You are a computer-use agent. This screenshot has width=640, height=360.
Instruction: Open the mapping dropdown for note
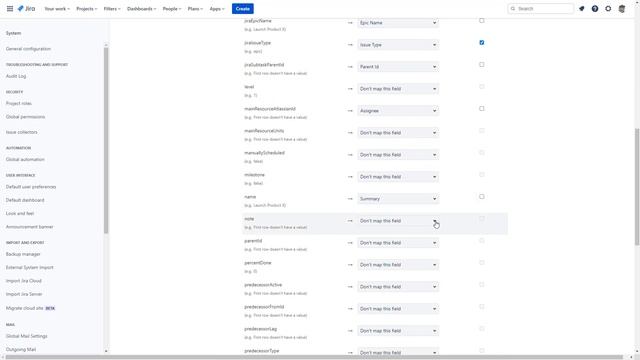(398, 221)
